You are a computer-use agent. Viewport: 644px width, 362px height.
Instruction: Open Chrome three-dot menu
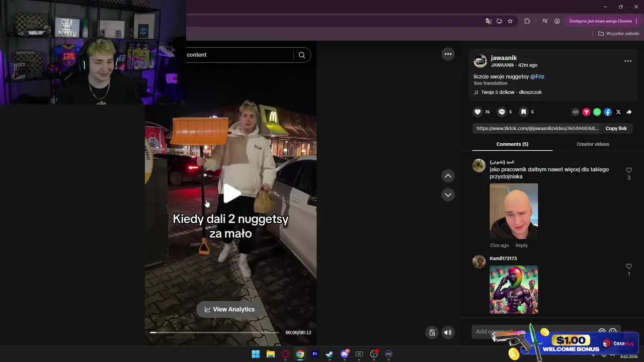[636, 21]
